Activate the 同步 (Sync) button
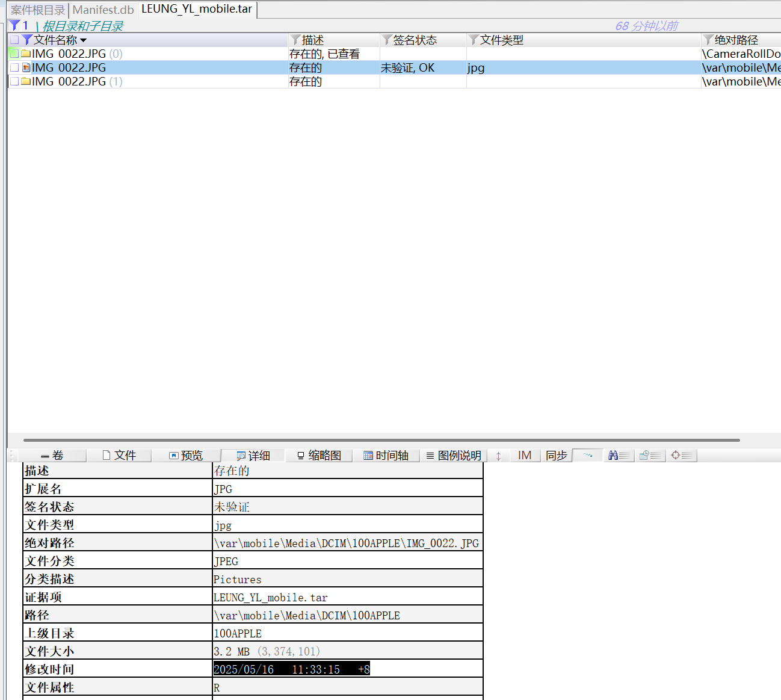 (x=557, y=455)
